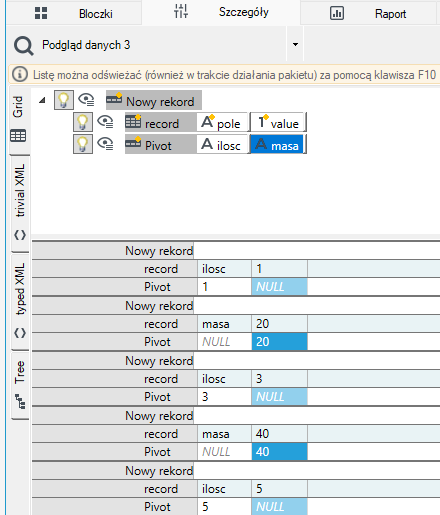Click the highlighted masa field chip
440x515 pixels.
click(278, 144)
